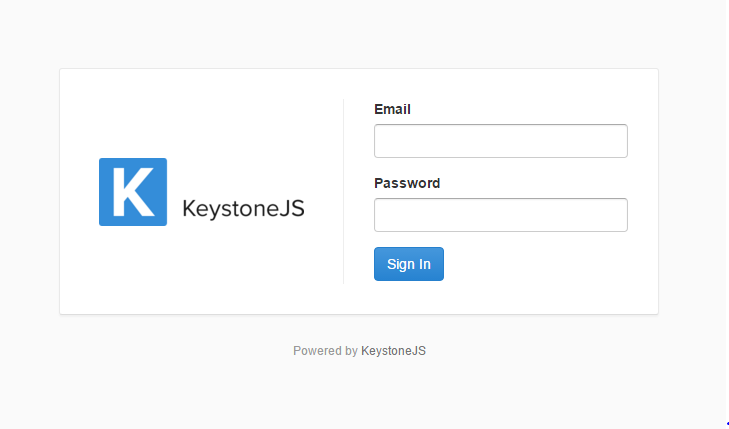Click the "JS" letters in the logo wordmark
The width and height of the screenshot is (729, 429).
coord(292,209)
